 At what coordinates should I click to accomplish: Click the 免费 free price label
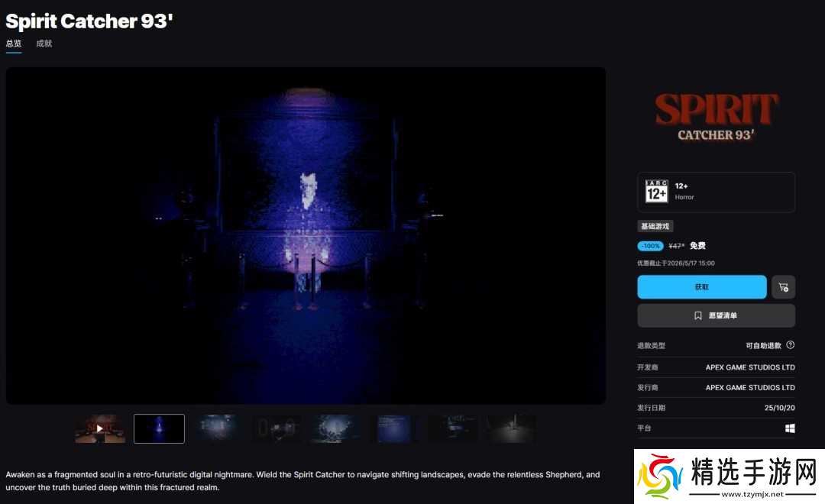pyautogui.click(x=697, y=246)
